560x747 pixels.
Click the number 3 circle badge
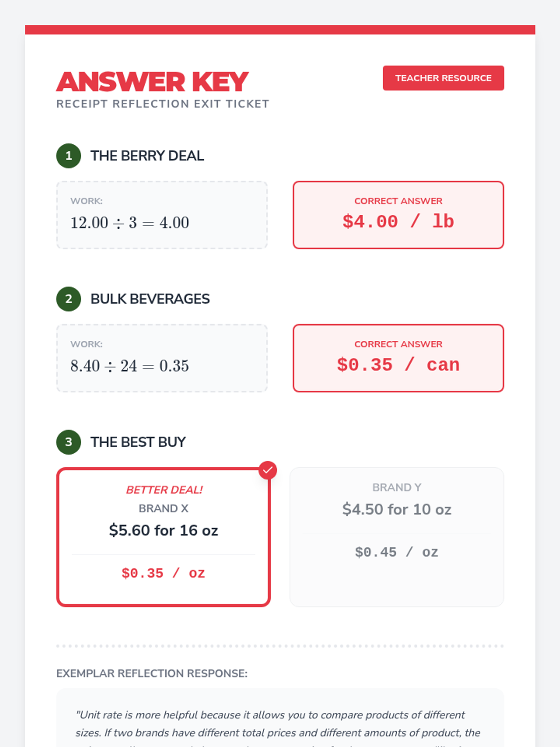pyautogui.click(x=69, y=442)
